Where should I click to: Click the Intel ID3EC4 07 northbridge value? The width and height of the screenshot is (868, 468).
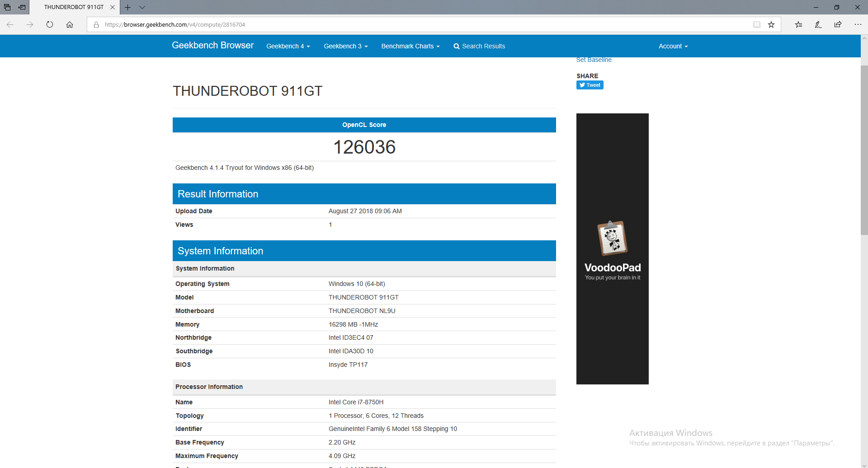coord(351,337)
